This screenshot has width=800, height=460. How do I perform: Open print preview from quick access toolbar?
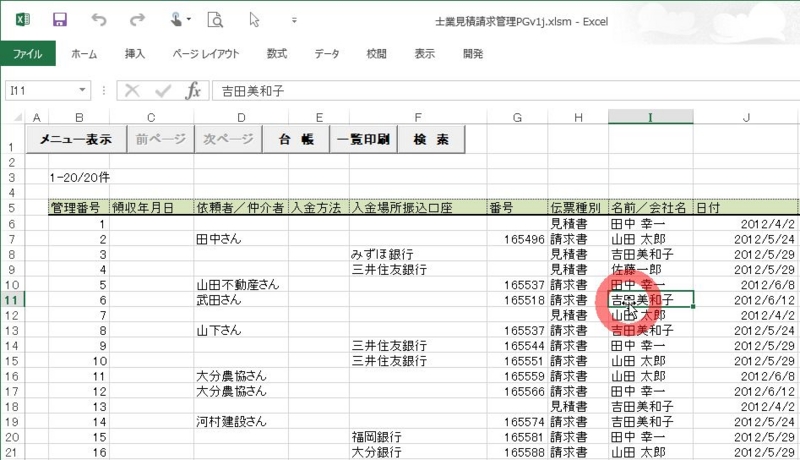click(x=215, y=20)
